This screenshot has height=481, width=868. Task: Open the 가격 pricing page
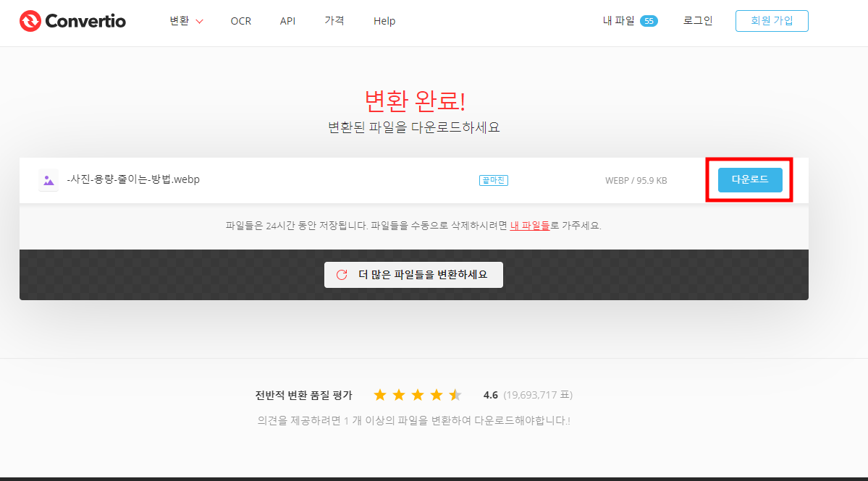coord(334,21)
